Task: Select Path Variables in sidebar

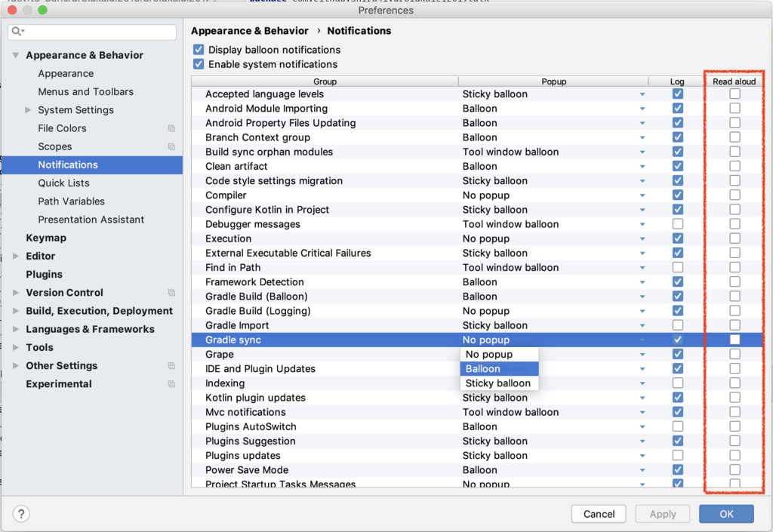Action: pos(72,201)
